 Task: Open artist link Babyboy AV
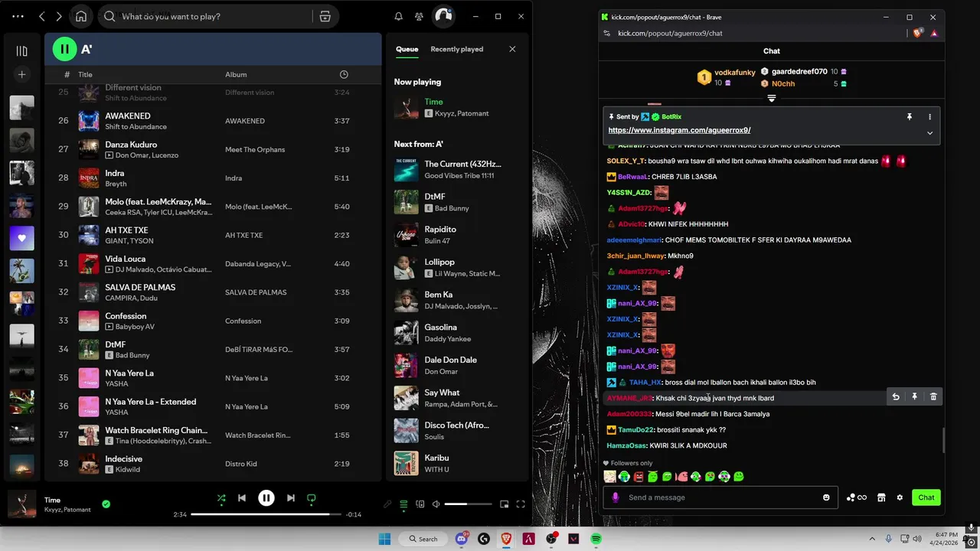tap(135, 327)
